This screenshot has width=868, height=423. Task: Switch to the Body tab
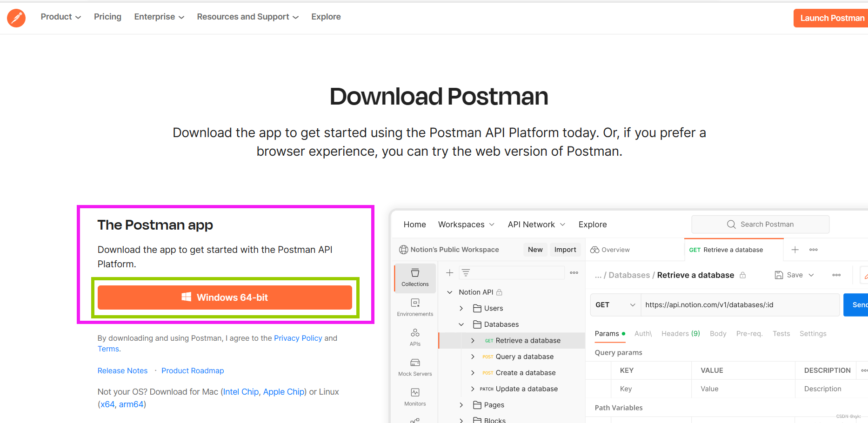coord(718,334)
